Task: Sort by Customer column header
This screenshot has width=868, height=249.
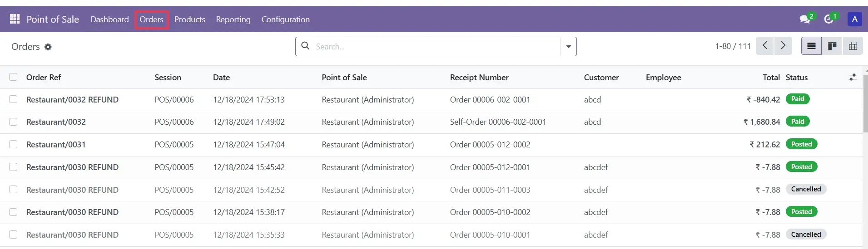Action: [601, 78]
